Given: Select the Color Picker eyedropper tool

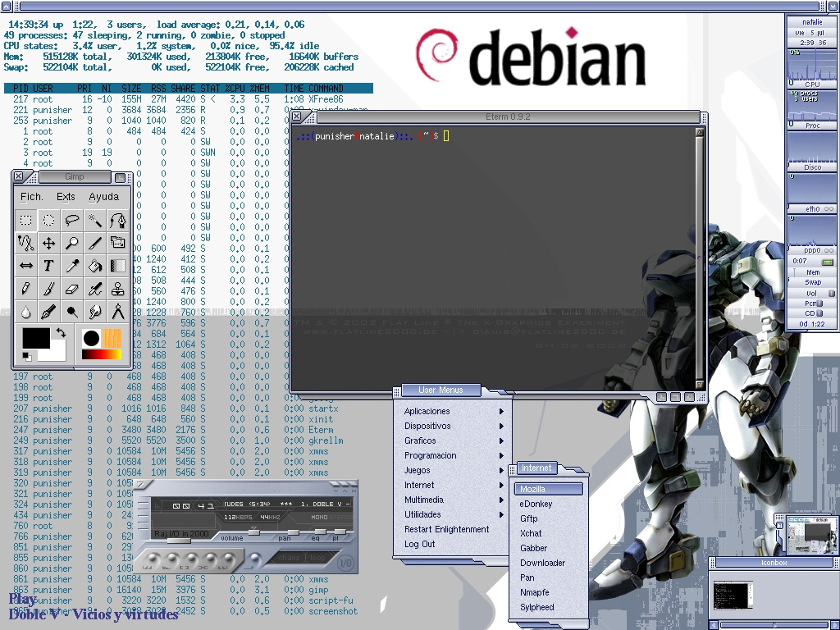Looking at the screenshot, I should pos(72,265).
